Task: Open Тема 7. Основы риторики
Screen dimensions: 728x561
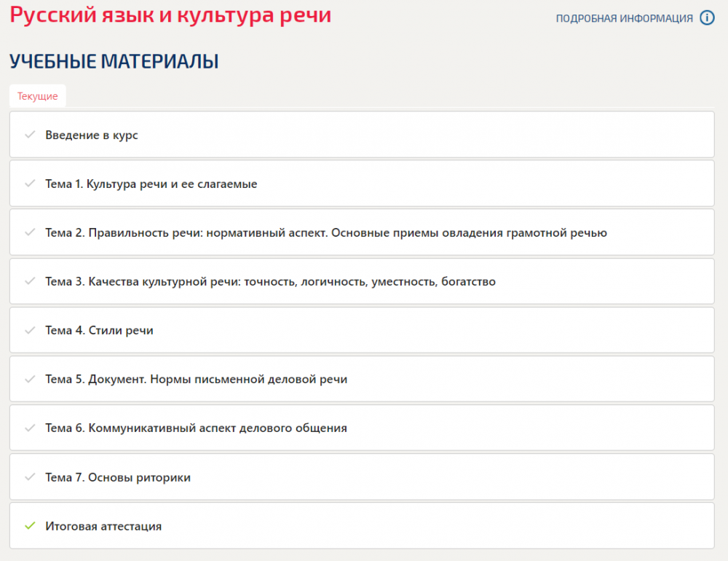Action: tap(362, 477)
